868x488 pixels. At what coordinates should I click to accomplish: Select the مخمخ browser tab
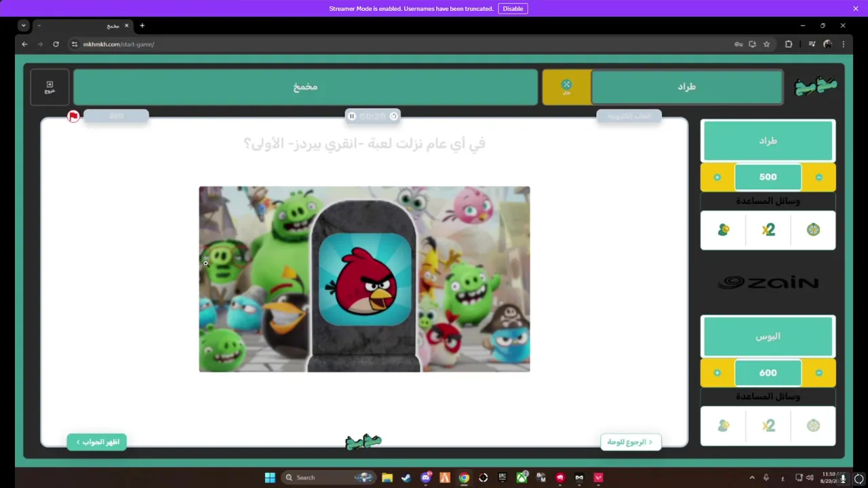pos(81,26)
